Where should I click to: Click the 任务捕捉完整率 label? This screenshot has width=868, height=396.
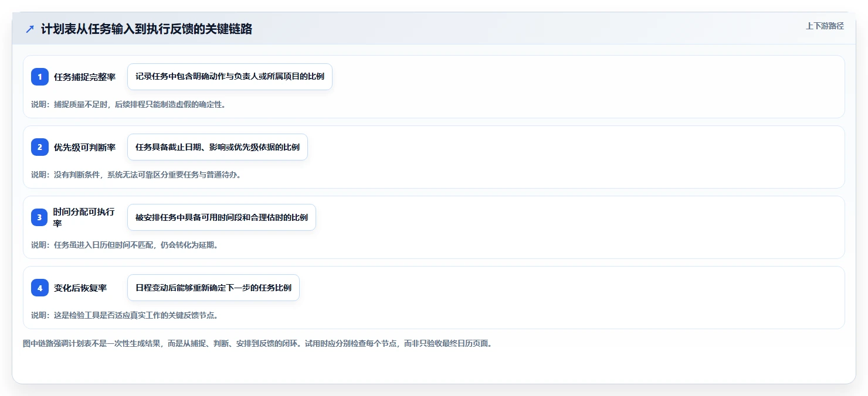[x=84, y=77]
